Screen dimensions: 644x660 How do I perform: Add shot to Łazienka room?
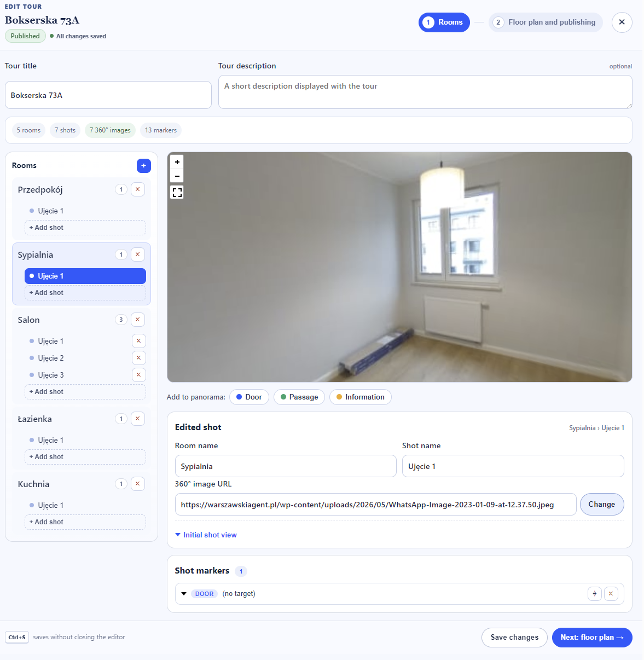coord(85,457)
